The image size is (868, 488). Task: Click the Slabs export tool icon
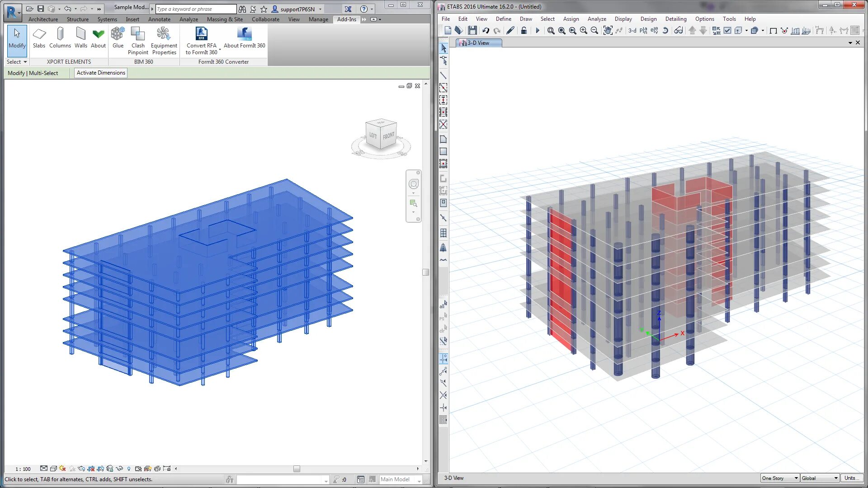[x=39, y=35]
